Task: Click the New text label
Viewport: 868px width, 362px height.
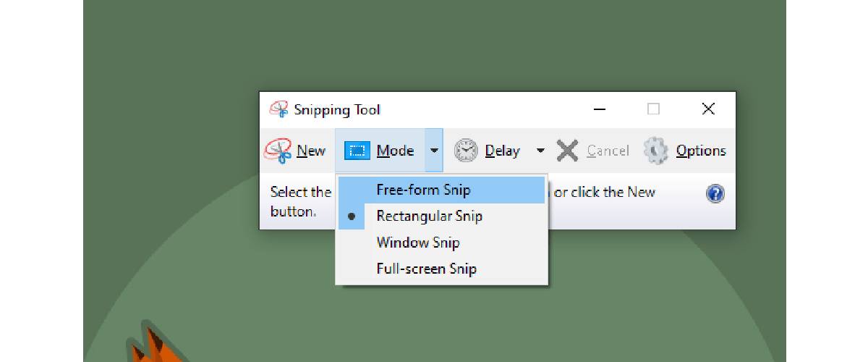Action: 311,151
